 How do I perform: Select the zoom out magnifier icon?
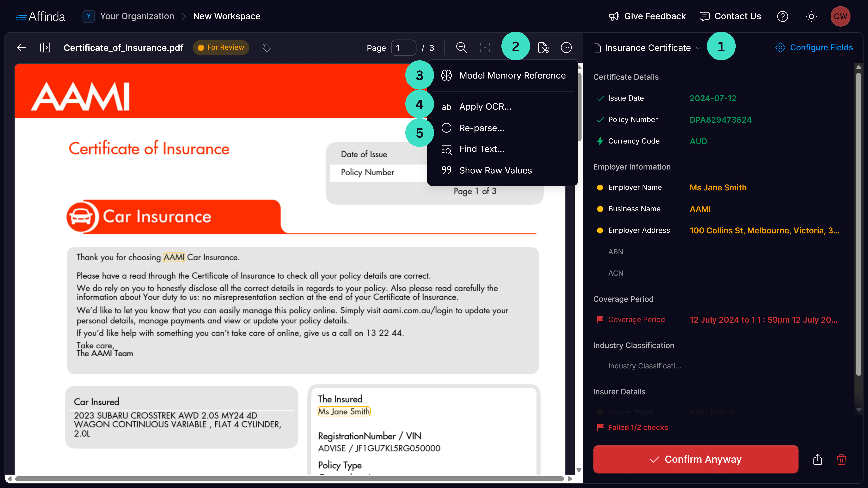click(462, 48)
